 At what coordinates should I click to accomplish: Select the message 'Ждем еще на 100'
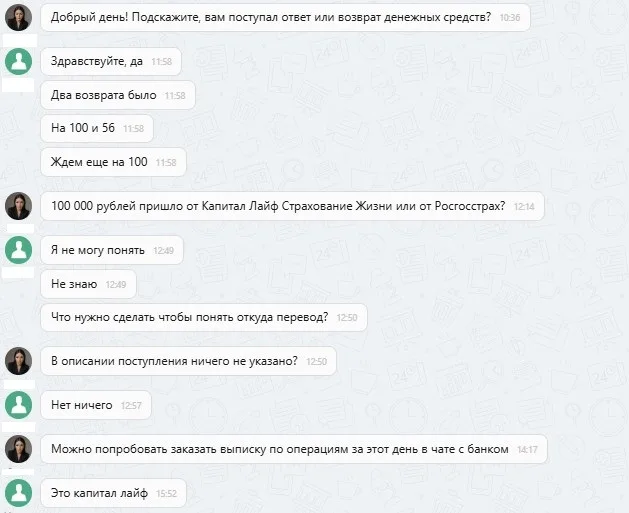tap(114, 162)
